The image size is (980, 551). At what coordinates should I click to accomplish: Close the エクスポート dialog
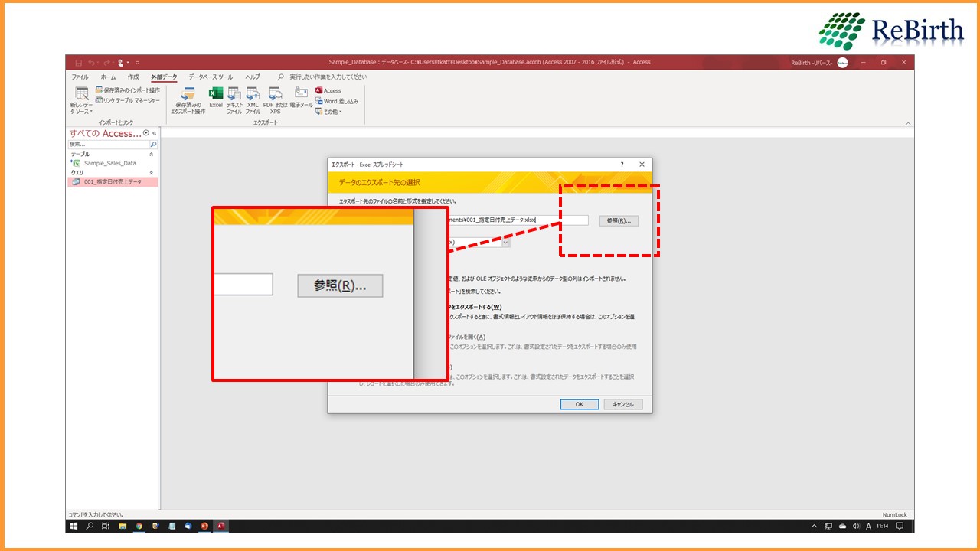tap(642, 165)
